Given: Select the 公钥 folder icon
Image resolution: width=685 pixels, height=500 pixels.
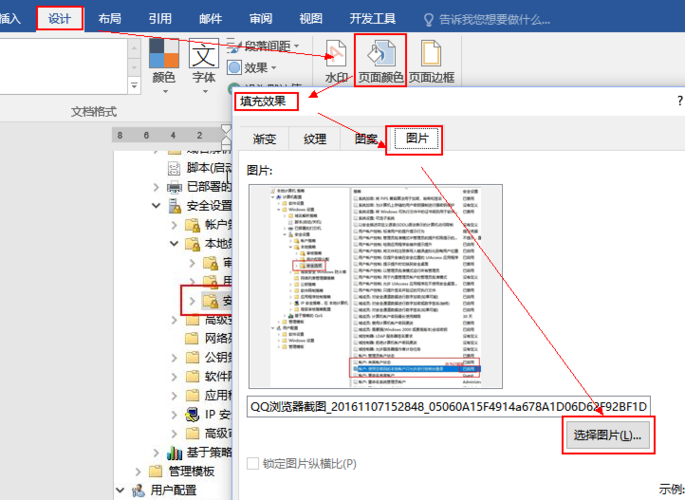Looking at the screenshot, I should pyautogui.click(x=192, y=358).
